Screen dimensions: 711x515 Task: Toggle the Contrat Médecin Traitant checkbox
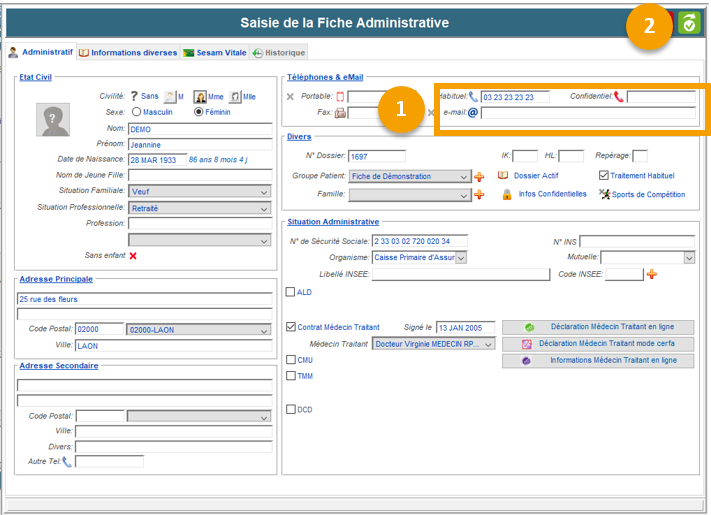pos(291,327)
